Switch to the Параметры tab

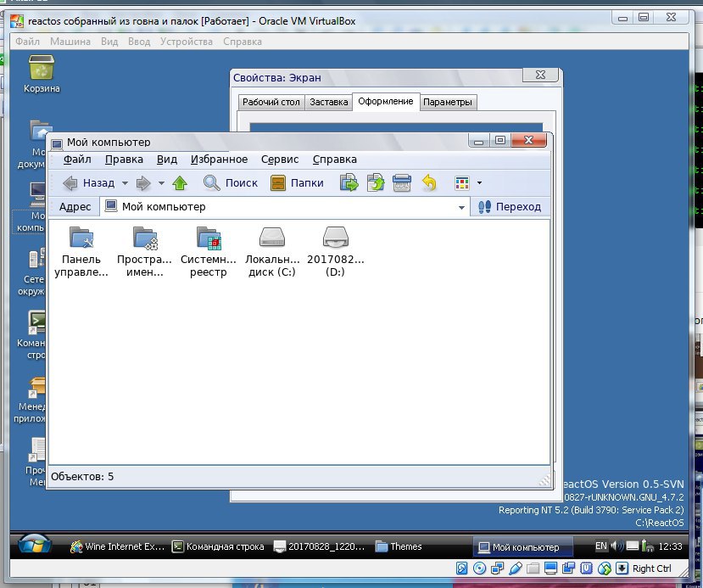(x=448, y=103)
